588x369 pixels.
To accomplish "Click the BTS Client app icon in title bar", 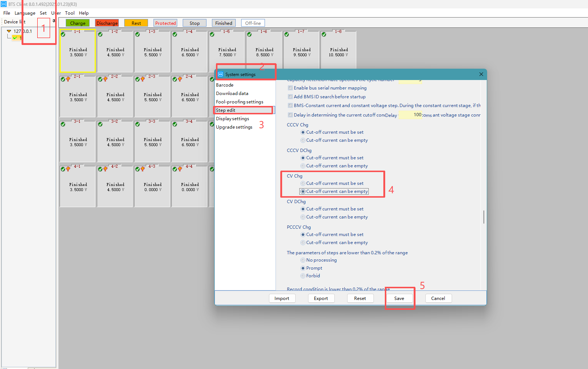I will [4, 4].
